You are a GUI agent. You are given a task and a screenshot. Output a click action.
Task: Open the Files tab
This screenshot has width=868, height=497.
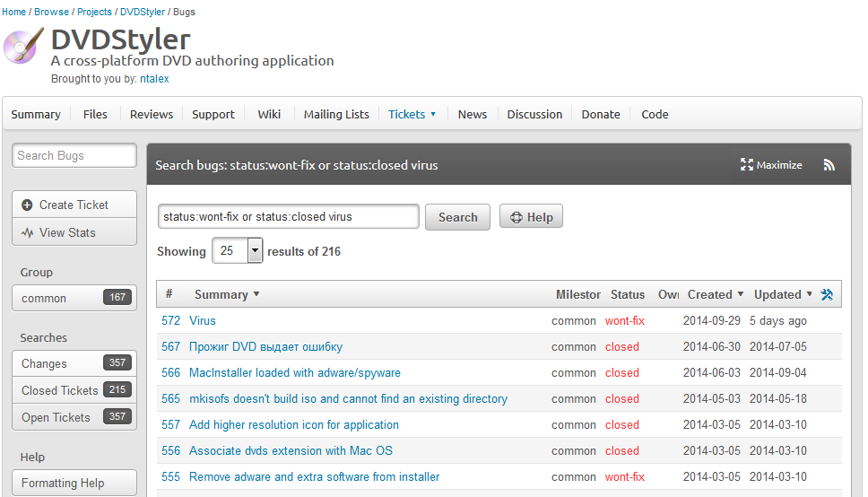pyautogui.click(x=95, y=114)
